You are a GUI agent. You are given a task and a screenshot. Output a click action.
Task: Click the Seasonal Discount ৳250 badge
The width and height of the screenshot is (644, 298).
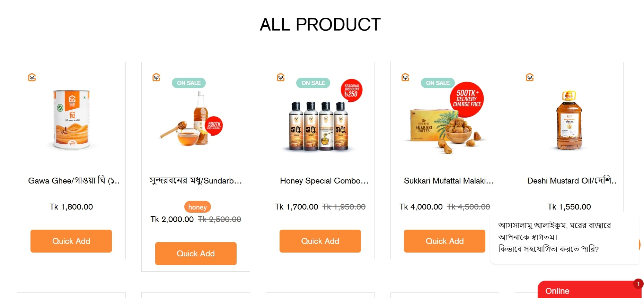click(x=351, y=91)
